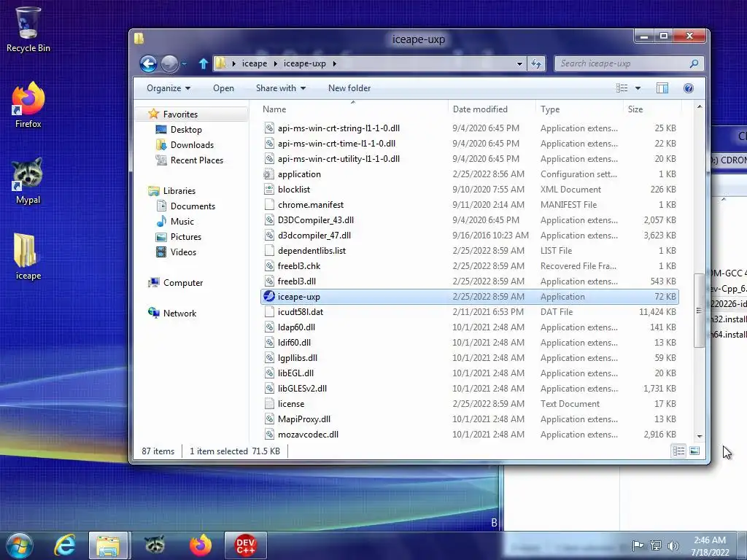Open Music library
This screenshot has width=747, height=560.
pos(182,222)
